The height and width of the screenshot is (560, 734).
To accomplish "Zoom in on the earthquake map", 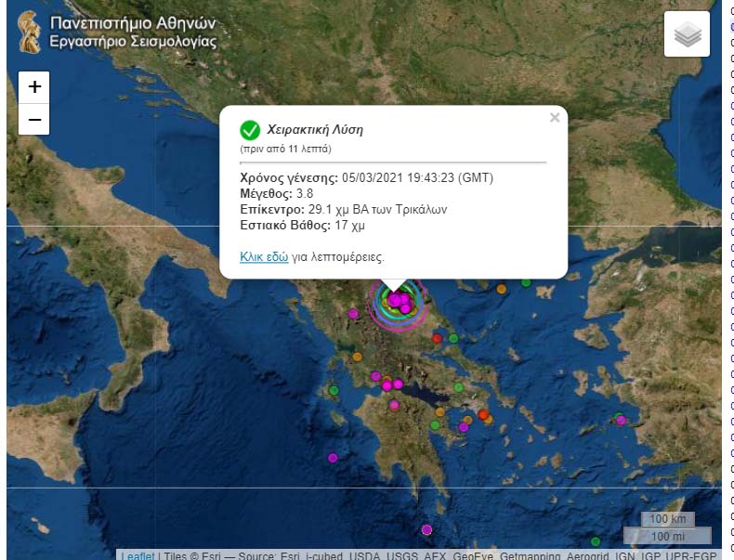I will click(x=34, y=87).
